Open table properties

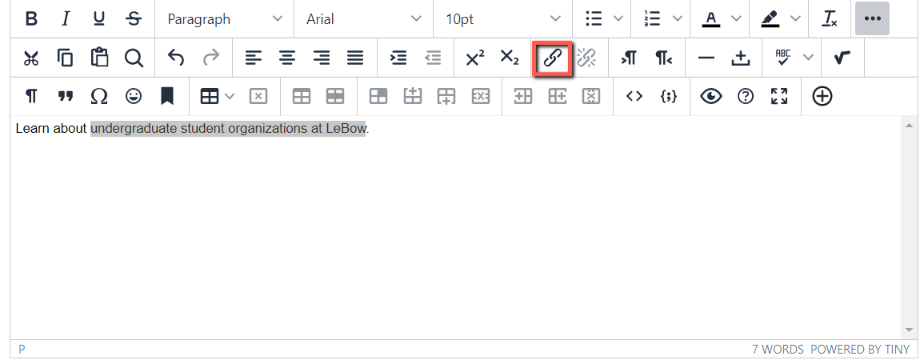[x=301, y=96]
